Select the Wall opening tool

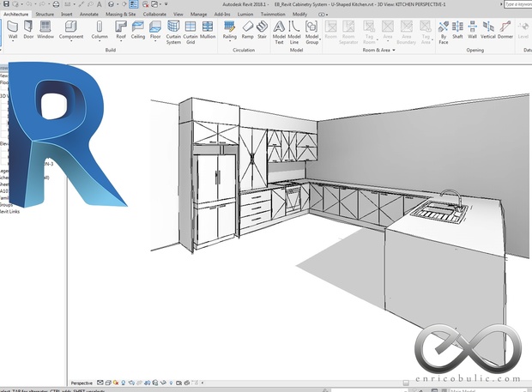pyautogui.click(x=472, y=30)
